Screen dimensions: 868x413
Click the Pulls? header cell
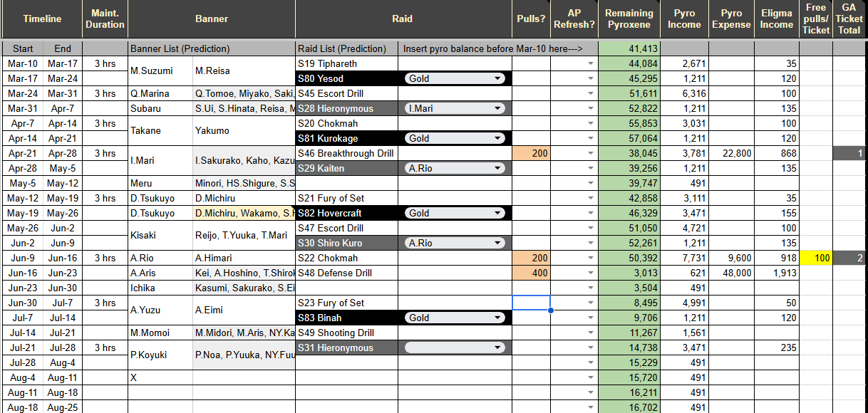(531, 19)
